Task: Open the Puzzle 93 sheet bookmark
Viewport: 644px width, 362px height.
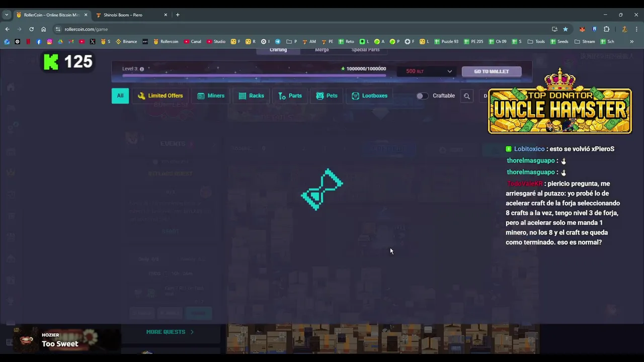Action: [446, 42]
